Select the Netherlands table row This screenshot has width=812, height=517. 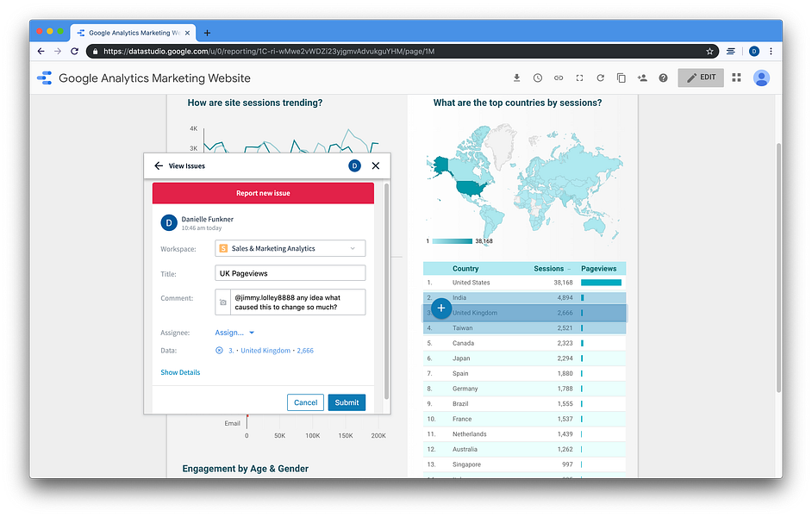[525, 434]
